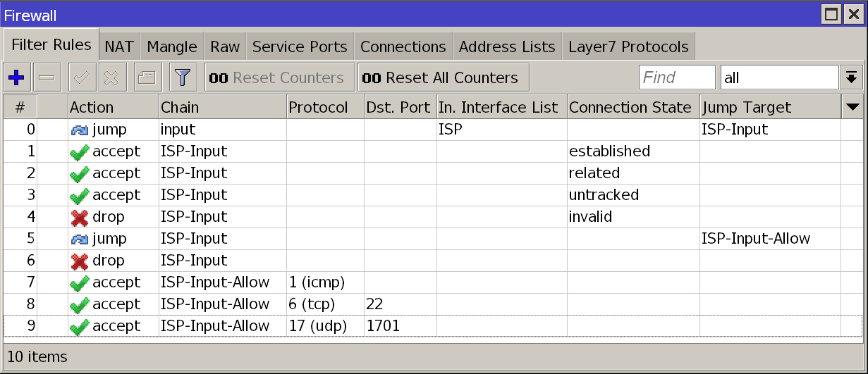Expand chain filter dropdown arrow button
This screenshot has width=868, height=374.
851,77
